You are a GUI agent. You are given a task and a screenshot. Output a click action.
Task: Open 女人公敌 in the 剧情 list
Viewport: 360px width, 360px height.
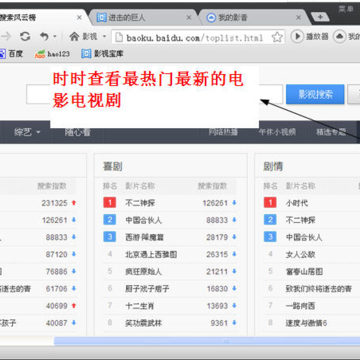300,255
